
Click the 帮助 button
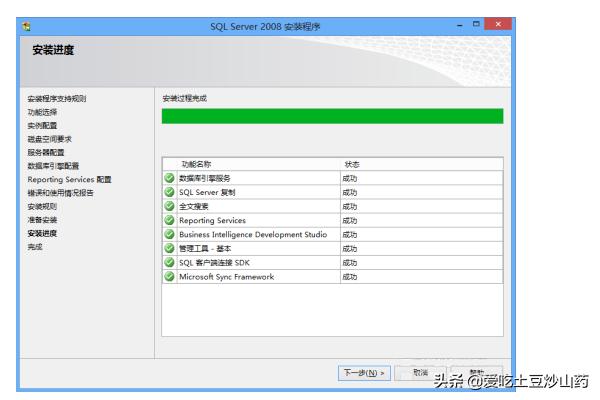[x=477, y=372]
